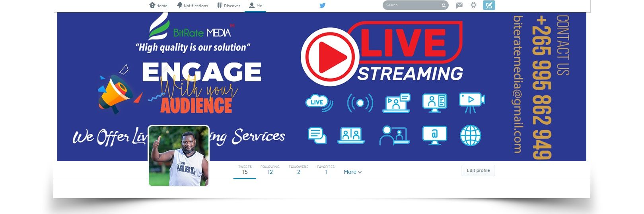This screenshot has width=644, height=214.
Task: Click the globe icon
Action: pos(471,136)
